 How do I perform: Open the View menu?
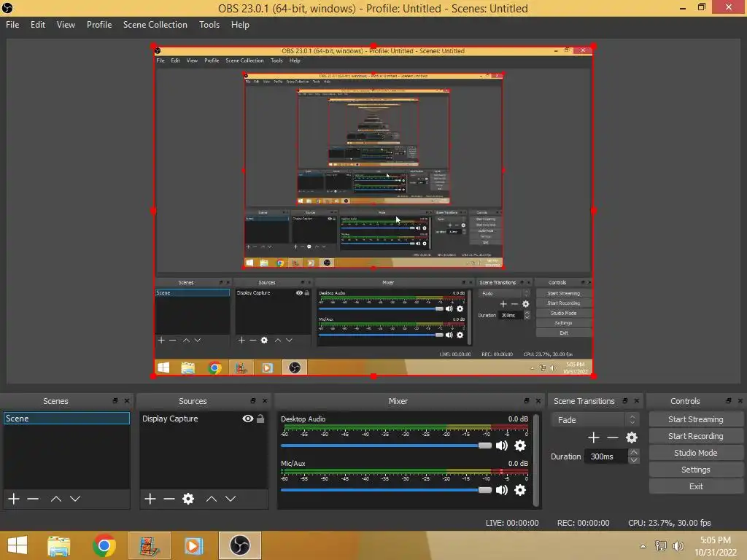(x=66, y=25)
